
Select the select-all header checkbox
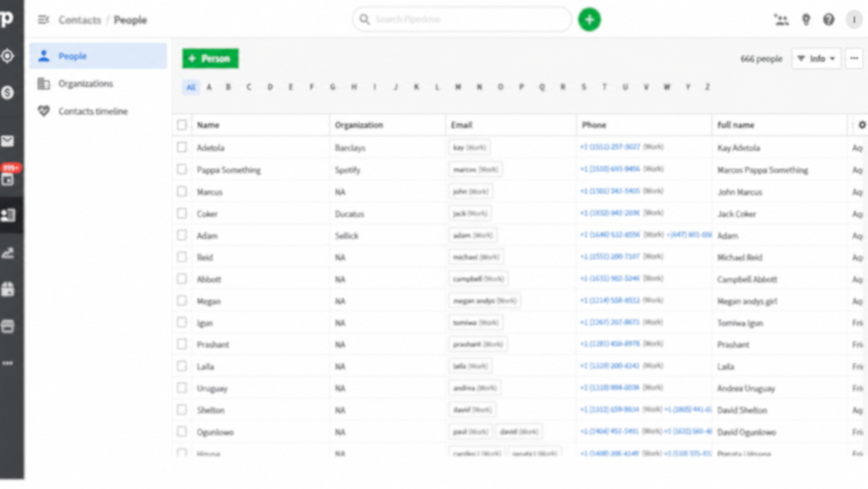[182, 125]
